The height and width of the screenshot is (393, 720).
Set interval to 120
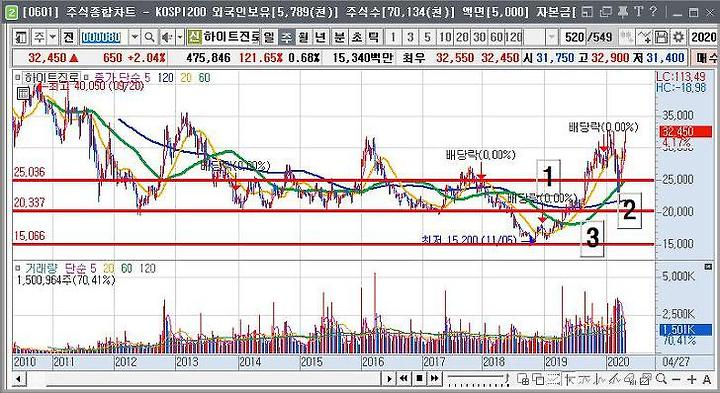click(x=513, y=37)
